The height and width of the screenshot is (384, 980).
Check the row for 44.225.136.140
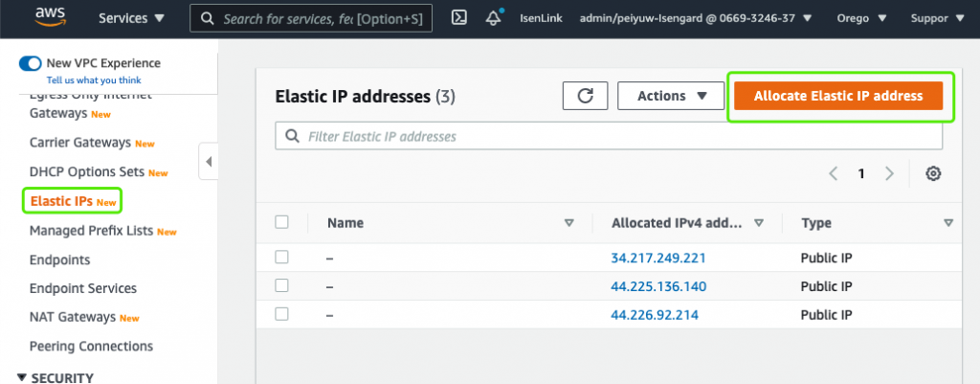(x=282, y=285)
